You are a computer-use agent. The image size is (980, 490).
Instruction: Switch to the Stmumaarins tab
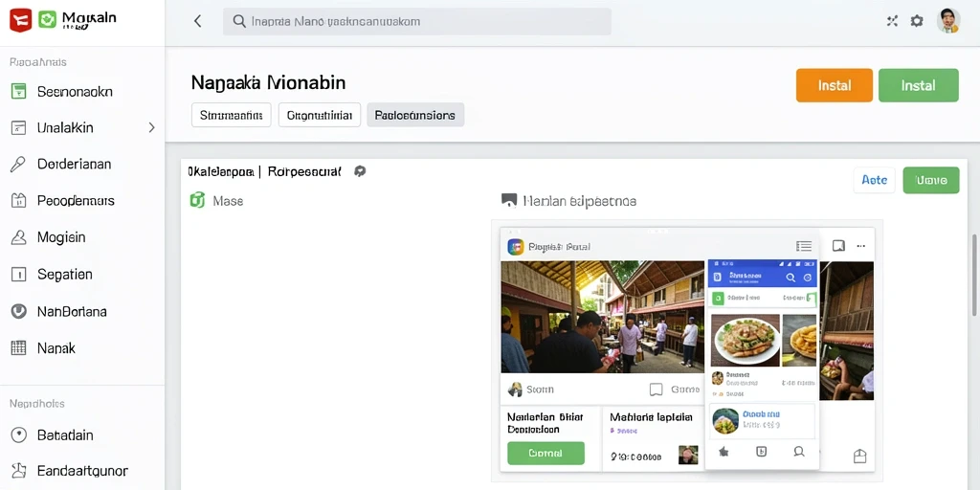(x=232, y=115)
